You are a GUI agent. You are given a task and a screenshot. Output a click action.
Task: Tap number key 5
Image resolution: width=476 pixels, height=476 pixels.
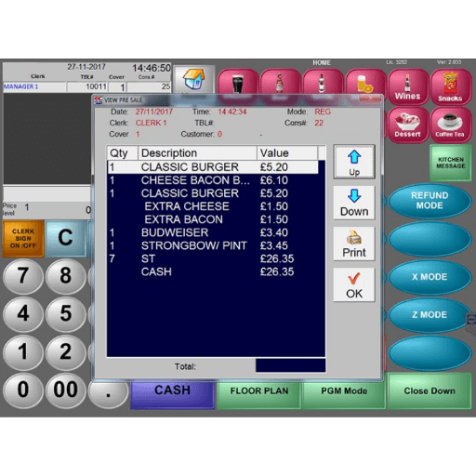65,314
